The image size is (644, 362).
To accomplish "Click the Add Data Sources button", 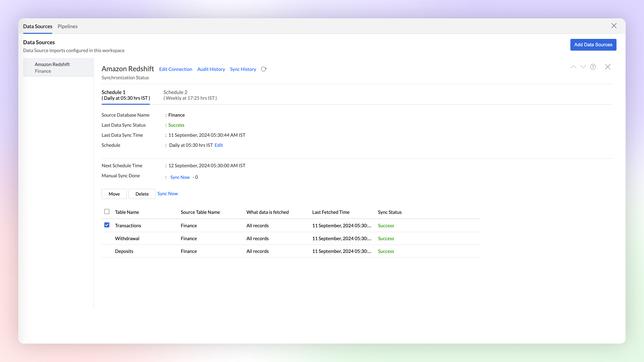I will tap(593, 45).
